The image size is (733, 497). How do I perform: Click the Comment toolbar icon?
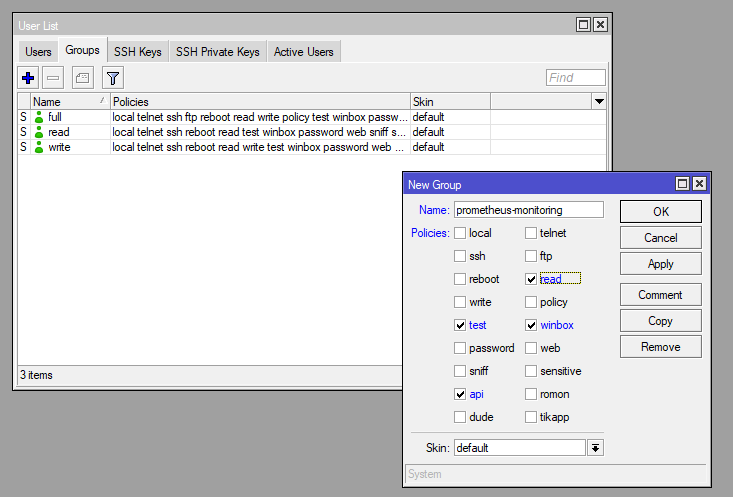83,77
